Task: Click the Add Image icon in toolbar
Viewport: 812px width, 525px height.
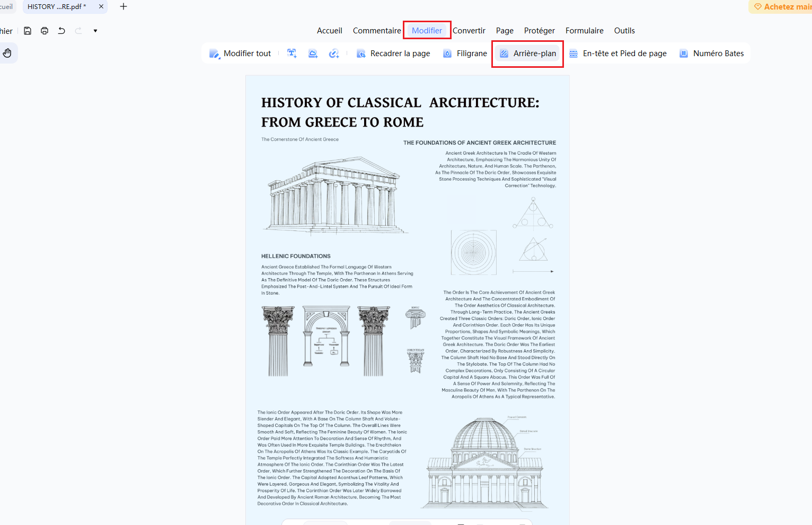Action: tap(313, 54)
